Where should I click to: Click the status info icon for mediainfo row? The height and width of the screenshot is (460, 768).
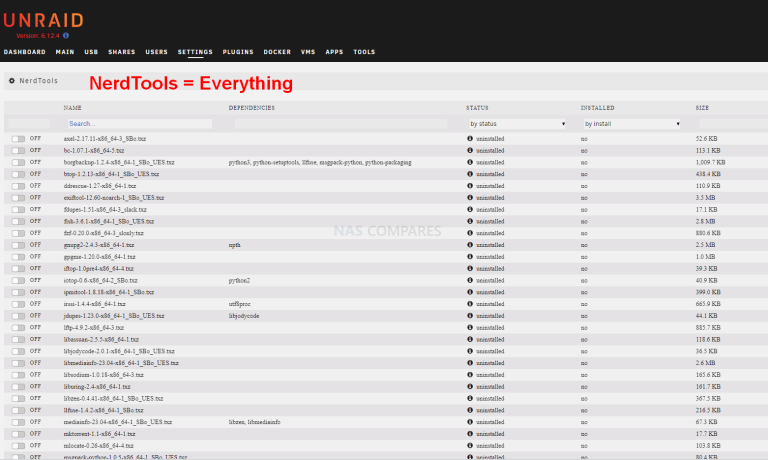(x=470, y=422)
